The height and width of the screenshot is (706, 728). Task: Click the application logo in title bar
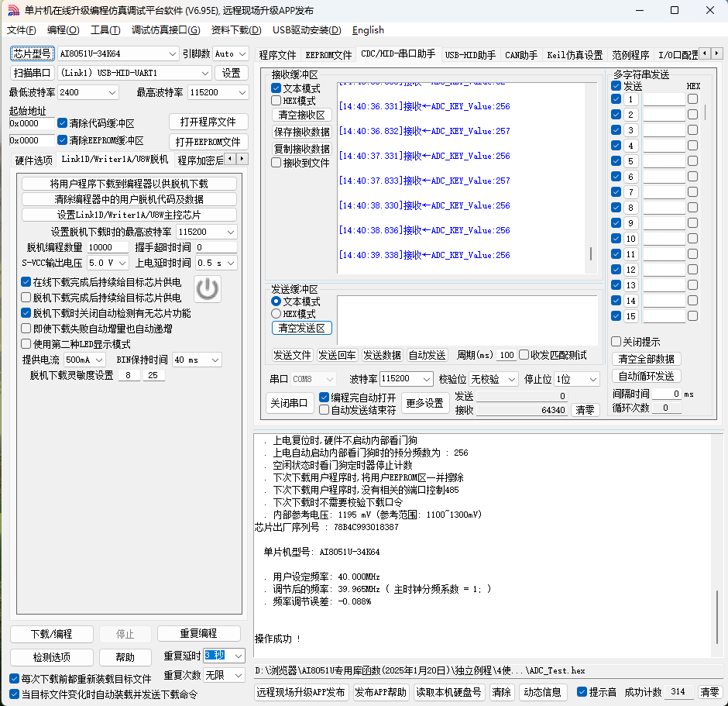tap(13, 10)
